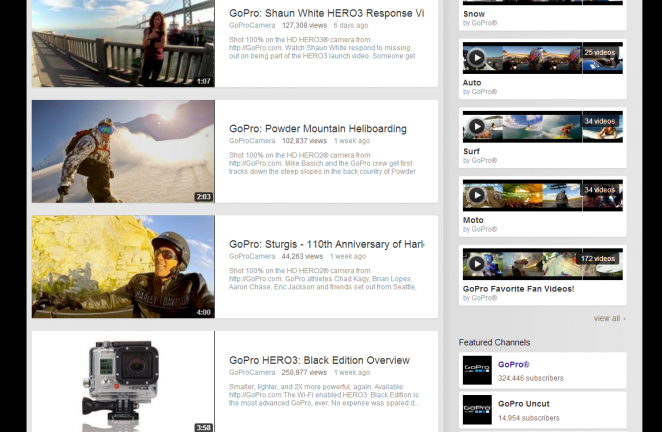Click 14,954 subscribers text
Image resolution: width=662 pixels, height=432 pixels.
pos(529,418)
